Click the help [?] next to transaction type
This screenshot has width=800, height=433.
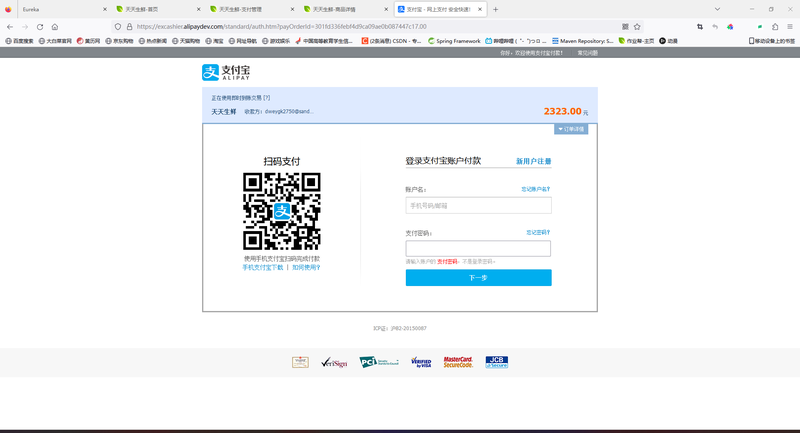pyautogui.click(x=267, y=98)
